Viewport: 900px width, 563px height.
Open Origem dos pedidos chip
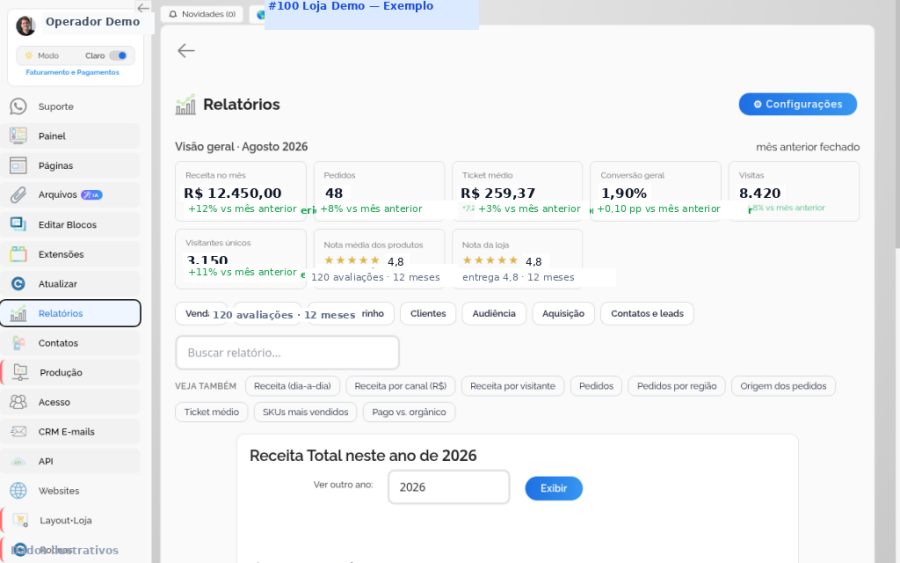click(783, 386)
